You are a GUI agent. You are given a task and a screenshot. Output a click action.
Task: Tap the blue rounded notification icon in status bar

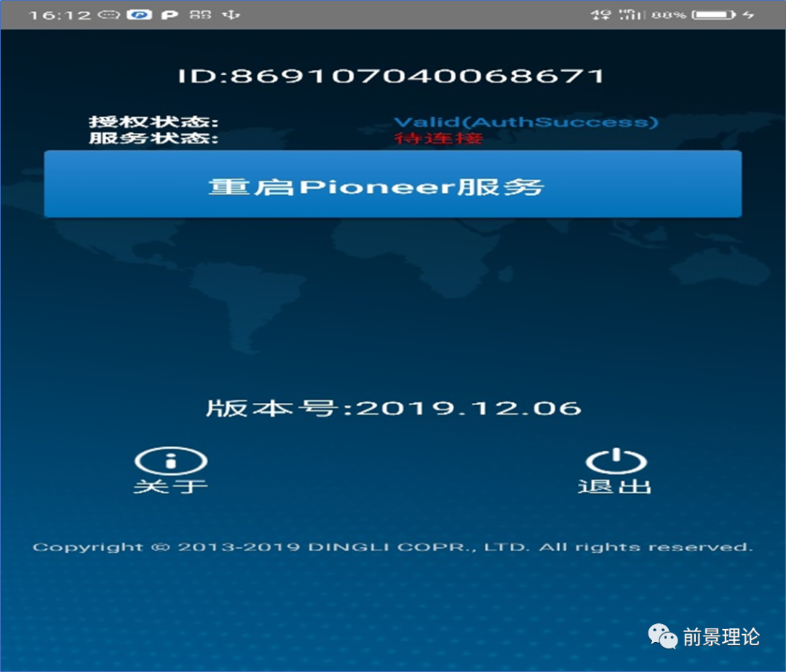pos(139,15)
